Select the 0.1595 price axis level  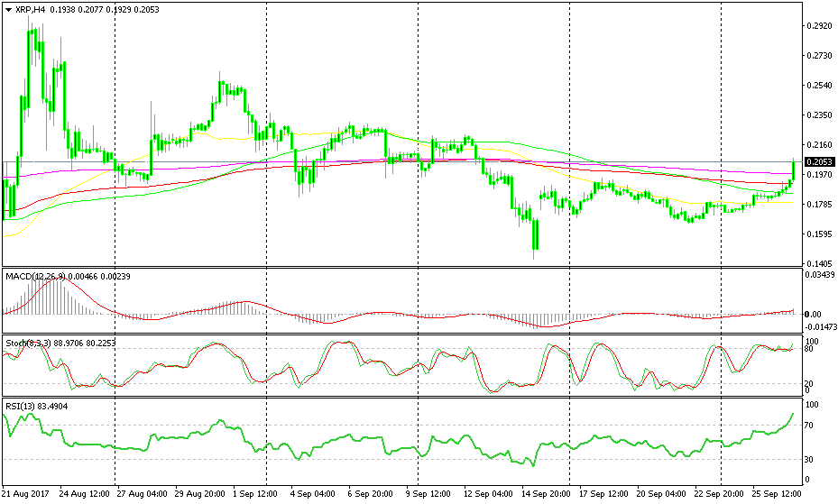tap(818, 234)
